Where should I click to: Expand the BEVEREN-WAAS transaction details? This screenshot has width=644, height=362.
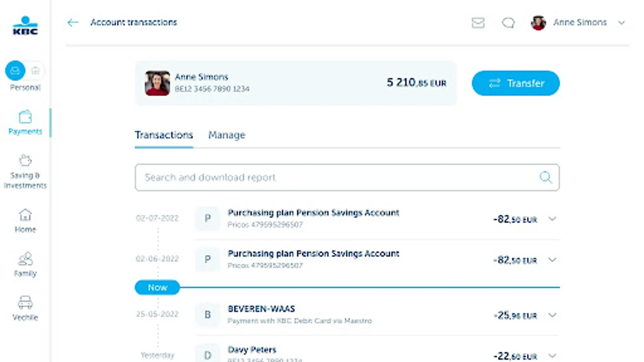tap(552, 315)
